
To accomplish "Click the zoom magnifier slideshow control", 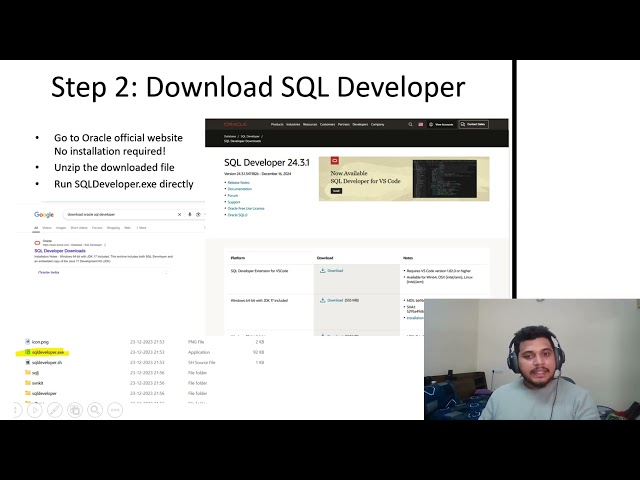I will 95,409.
